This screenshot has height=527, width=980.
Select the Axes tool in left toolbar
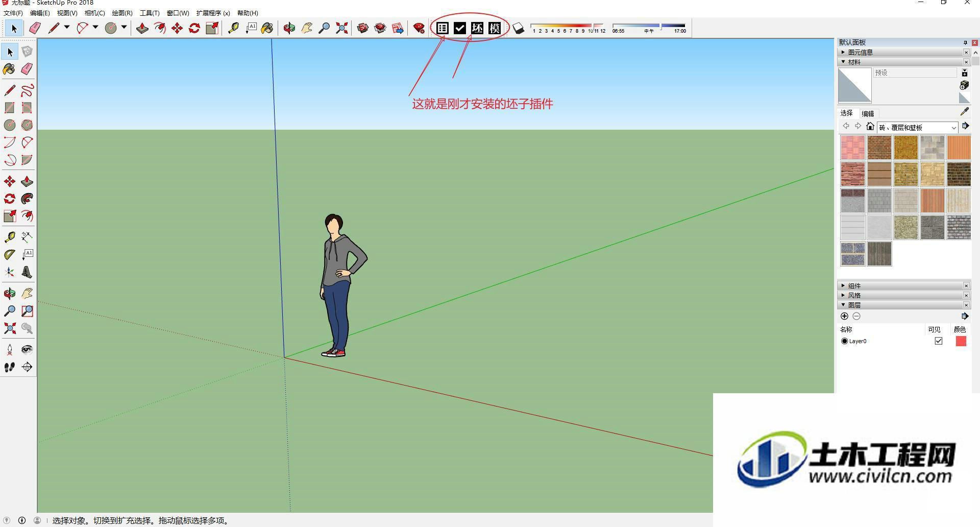tap(10, 272)
